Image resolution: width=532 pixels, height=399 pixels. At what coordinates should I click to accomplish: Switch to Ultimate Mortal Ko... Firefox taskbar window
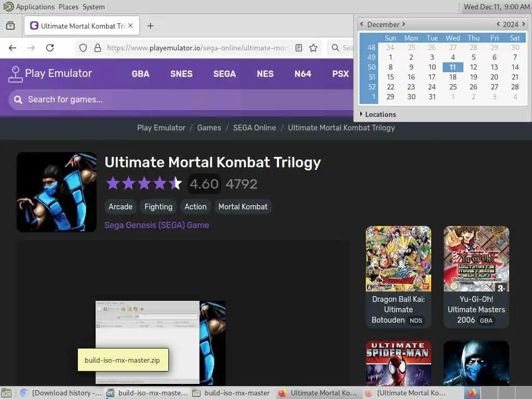click(318, 393)
